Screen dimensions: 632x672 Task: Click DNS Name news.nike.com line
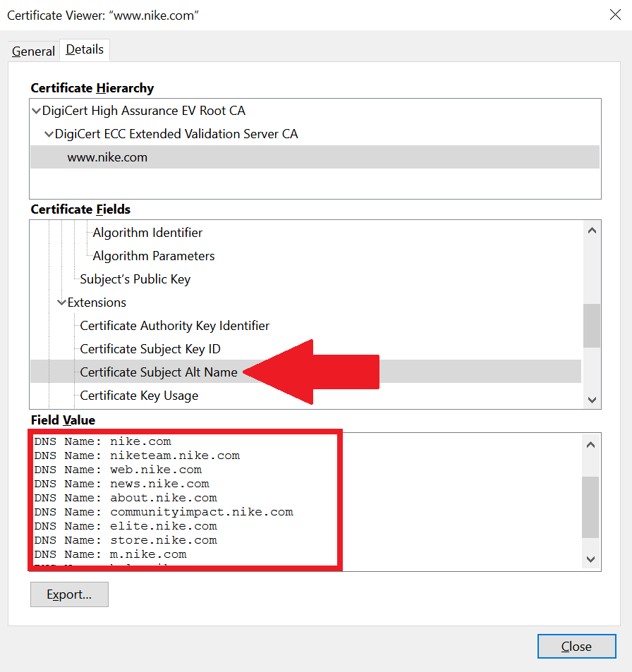(122, 484)
